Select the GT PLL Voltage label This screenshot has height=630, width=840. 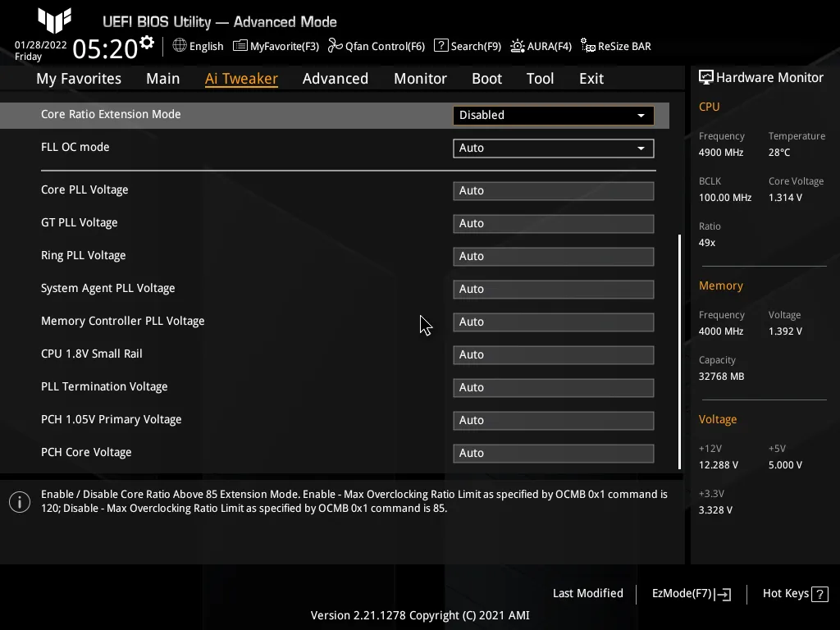80,222
